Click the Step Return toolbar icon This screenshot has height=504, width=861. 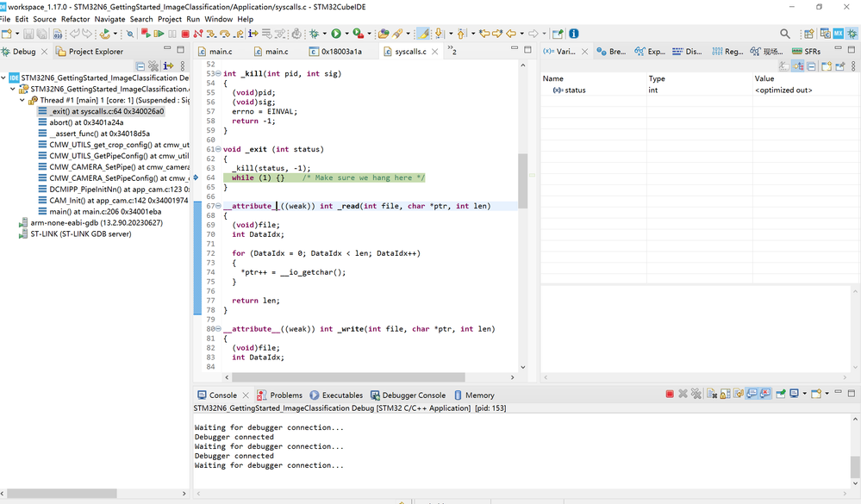point(237,34)
